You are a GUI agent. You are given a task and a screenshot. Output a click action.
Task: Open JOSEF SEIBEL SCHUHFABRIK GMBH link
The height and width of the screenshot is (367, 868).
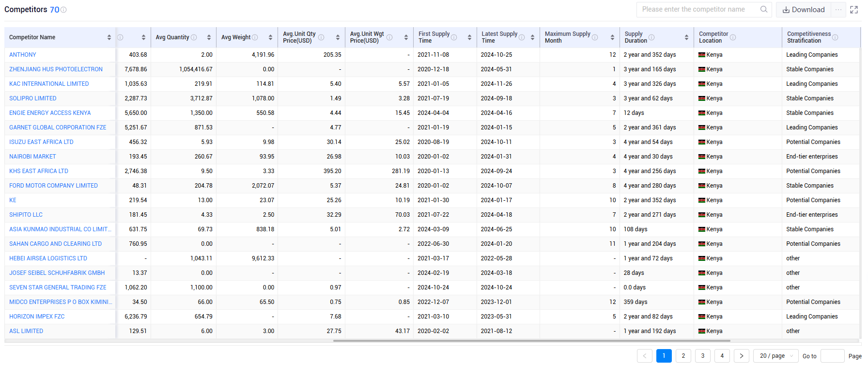57,273
